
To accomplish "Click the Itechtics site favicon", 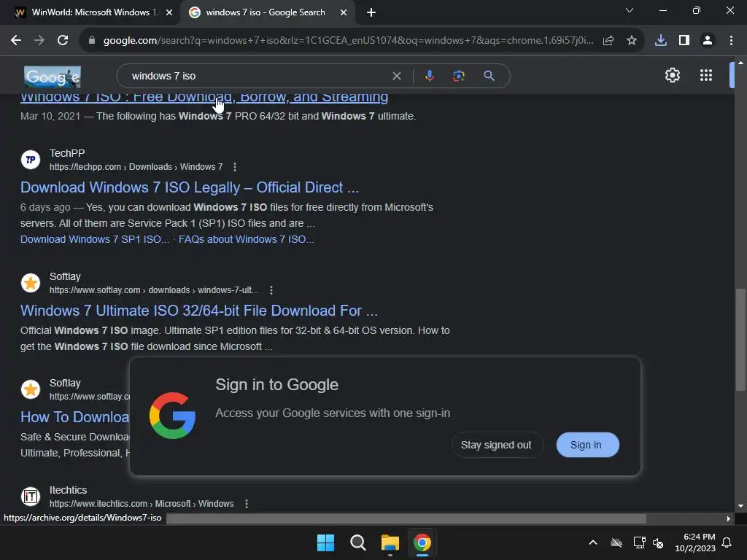I will click(x=31, y=497).
